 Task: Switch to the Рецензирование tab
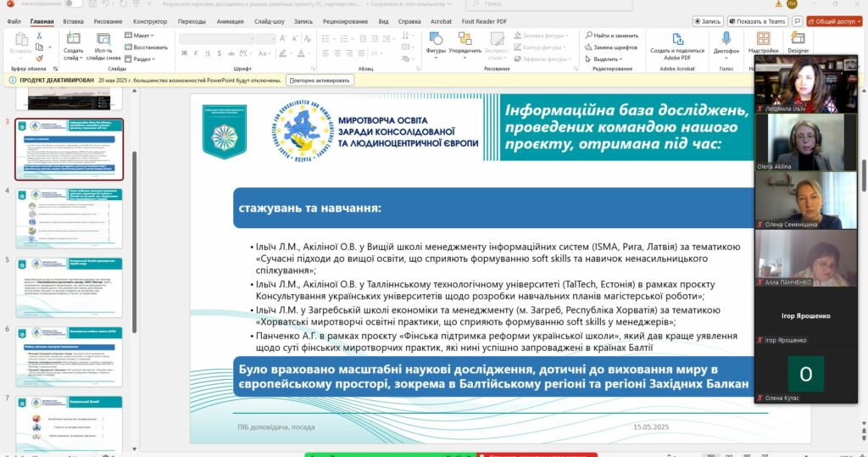pos(346,21)
